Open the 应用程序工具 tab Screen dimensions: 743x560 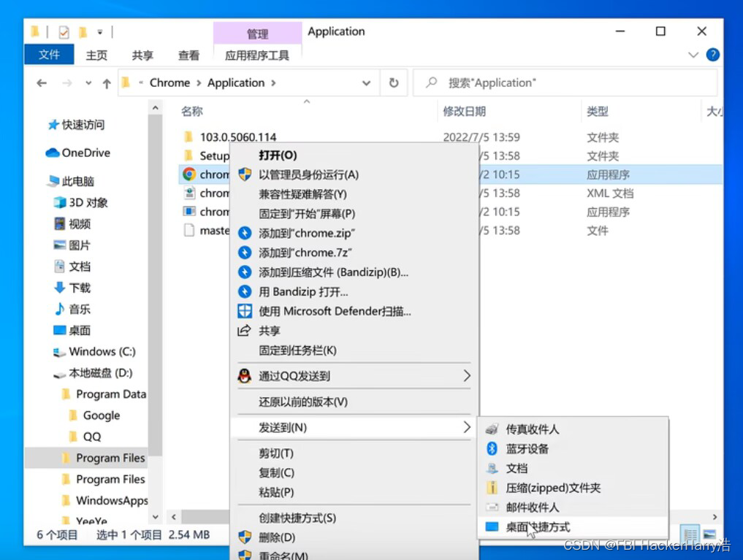(x=257, y=55)
